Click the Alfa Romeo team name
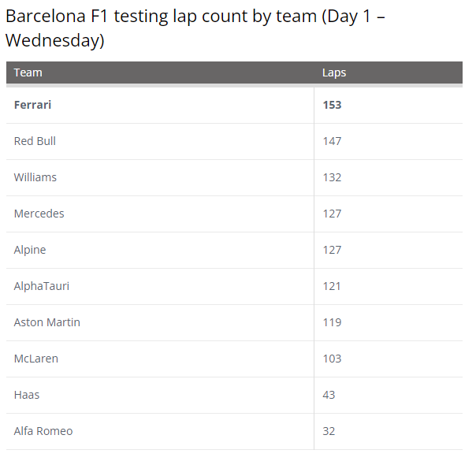Image resolution: width=476 pixels, height=461 pixels. [43, 431]
